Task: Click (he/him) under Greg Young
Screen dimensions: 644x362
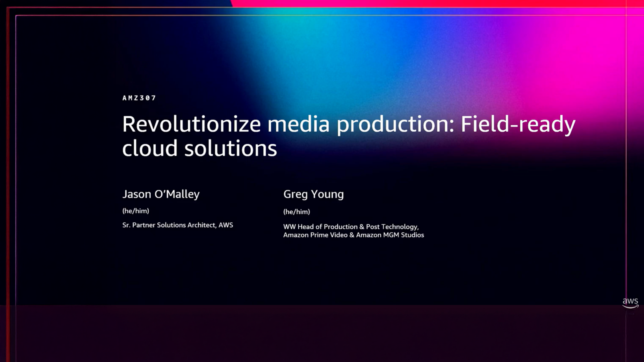Action: point(296,212)
